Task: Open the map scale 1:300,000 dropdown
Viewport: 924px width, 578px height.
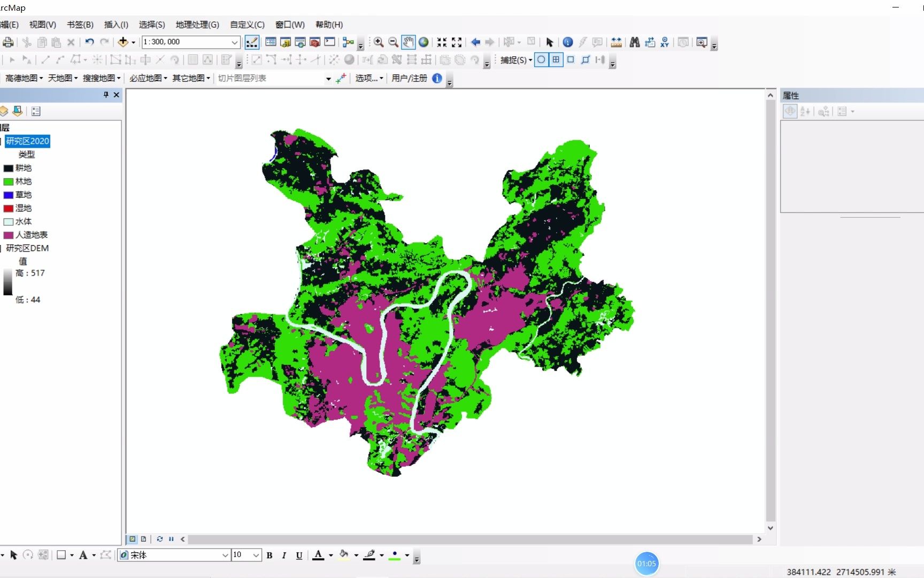Action: tap(234, 42)
